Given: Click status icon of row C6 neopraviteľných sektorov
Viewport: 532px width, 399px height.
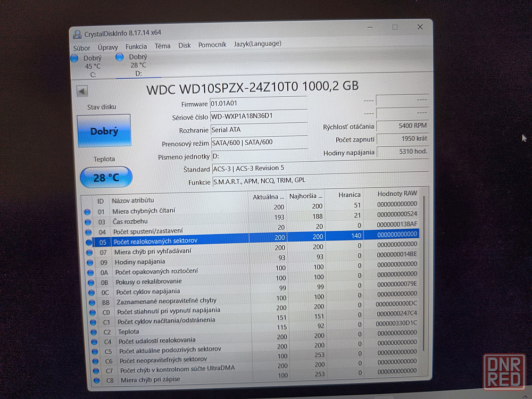Looking at the screenshot, I should [x=95, y=362].
